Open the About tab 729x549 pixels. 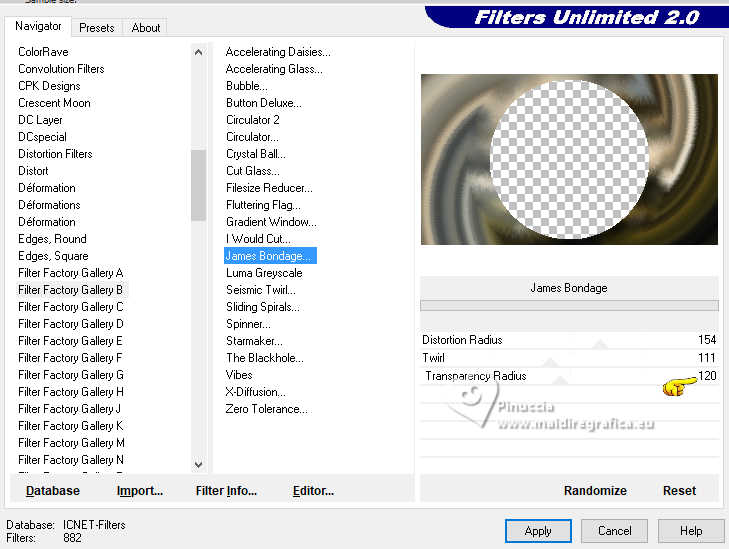pos(146,27)
